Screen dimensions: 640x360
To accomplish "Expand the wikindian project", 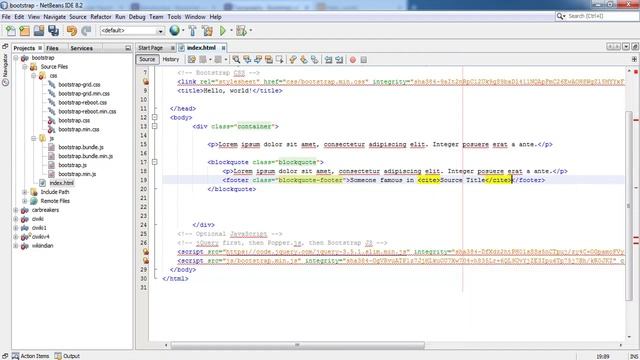I will tap(16, 246).
